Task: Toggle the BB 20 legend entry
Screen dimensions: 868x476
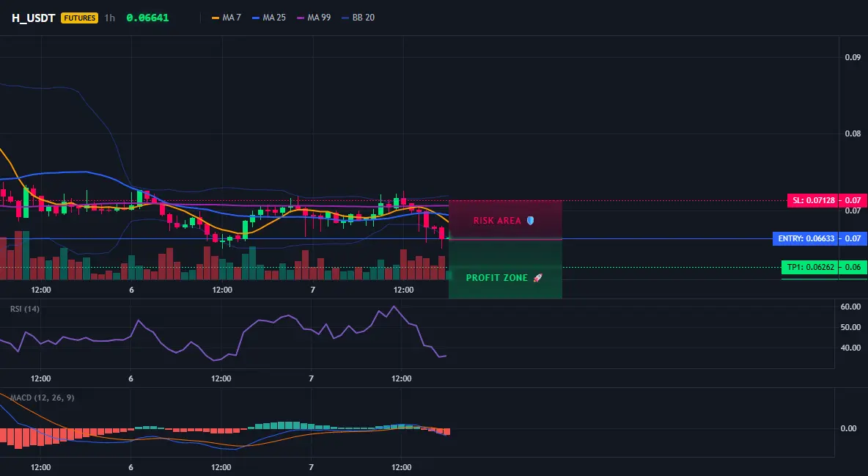Action: 358,18
